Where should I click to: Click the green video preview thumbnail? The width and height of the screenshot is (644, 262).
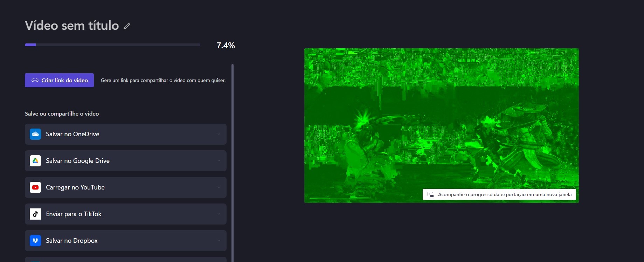coord(441,125)
